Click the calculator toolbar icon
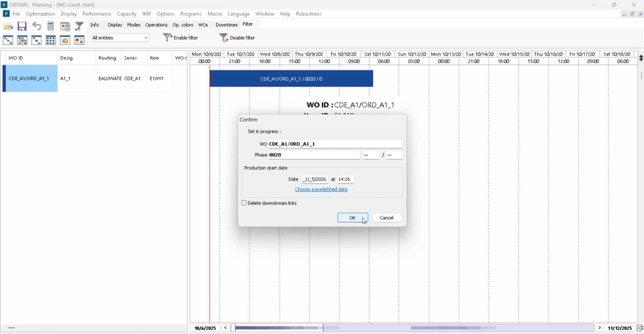Viewport: 644px width, 334px height. [x=50, y=26]
